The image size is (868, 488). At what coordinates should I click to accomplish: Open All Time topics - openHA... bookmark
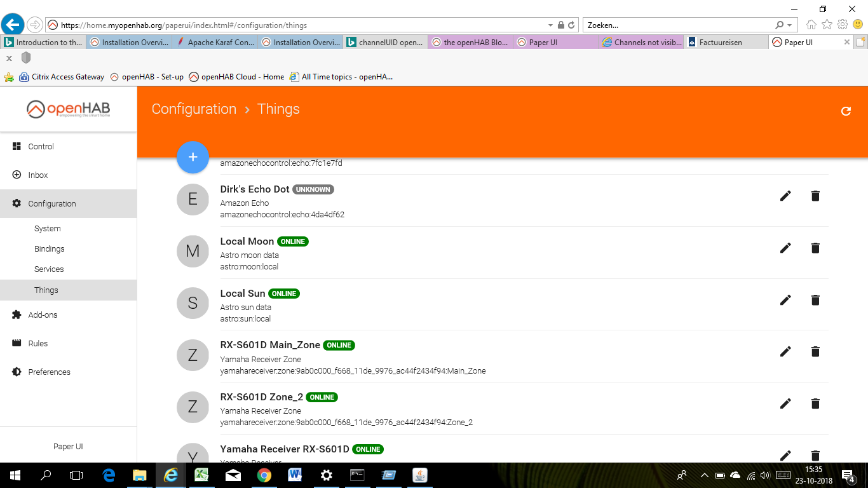(x=341, y=77)
